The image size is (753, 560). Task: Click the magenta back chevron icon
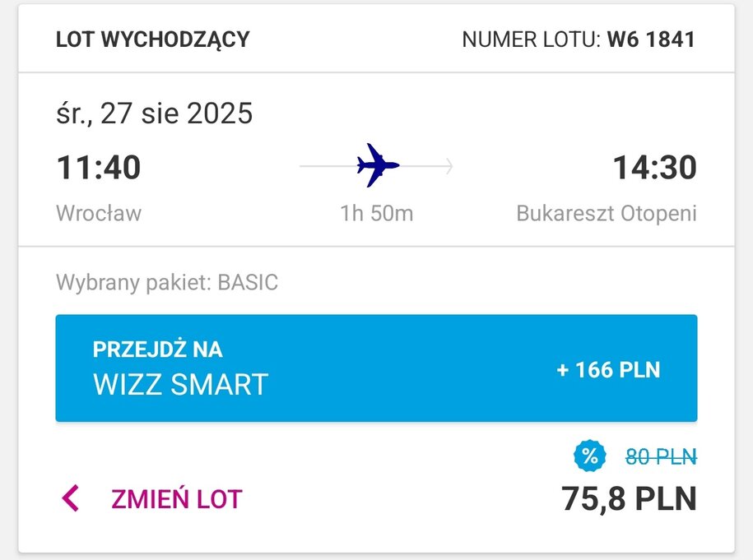click(x=70, y=498)
